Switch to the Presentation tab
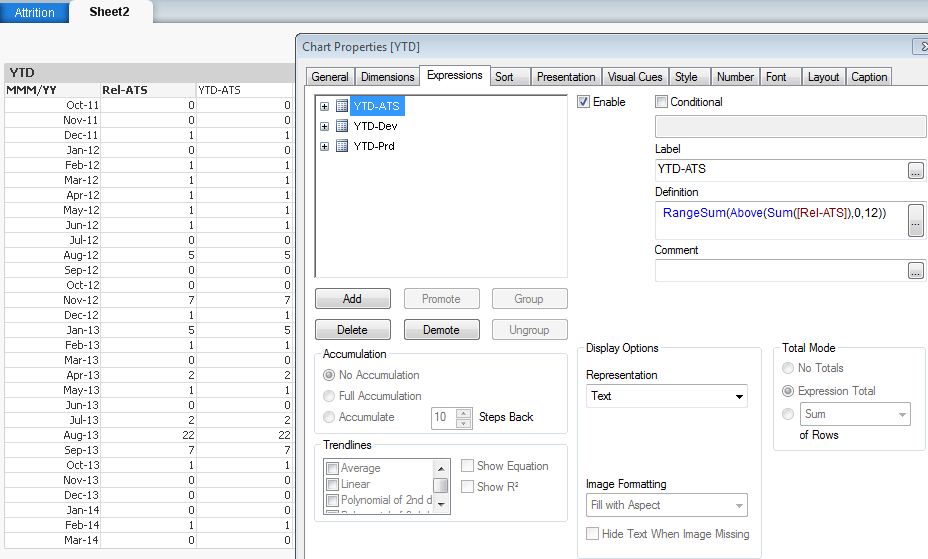 click(566, 77)
